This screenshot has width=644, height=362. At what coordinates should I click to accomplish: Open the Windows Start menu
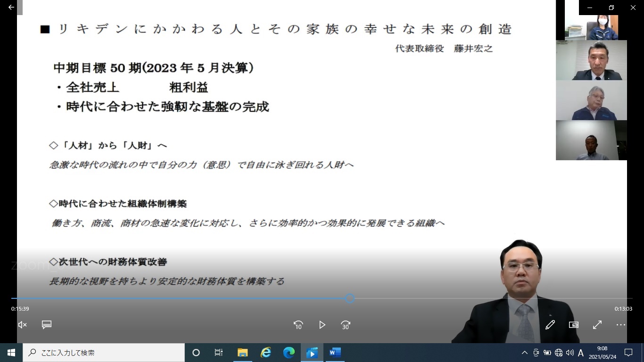(11, 353)
